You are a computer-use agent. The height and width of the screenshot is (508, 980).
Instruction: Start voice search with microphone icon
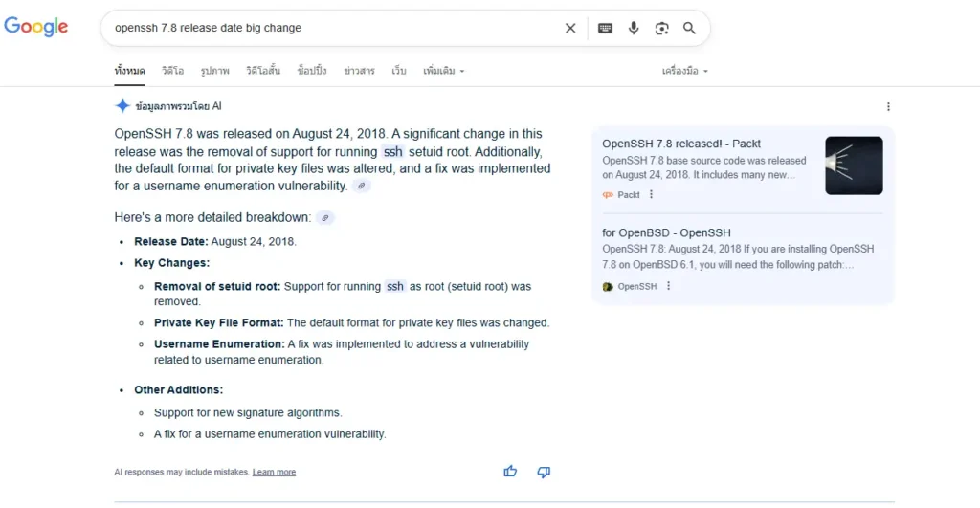click(634, 29)
